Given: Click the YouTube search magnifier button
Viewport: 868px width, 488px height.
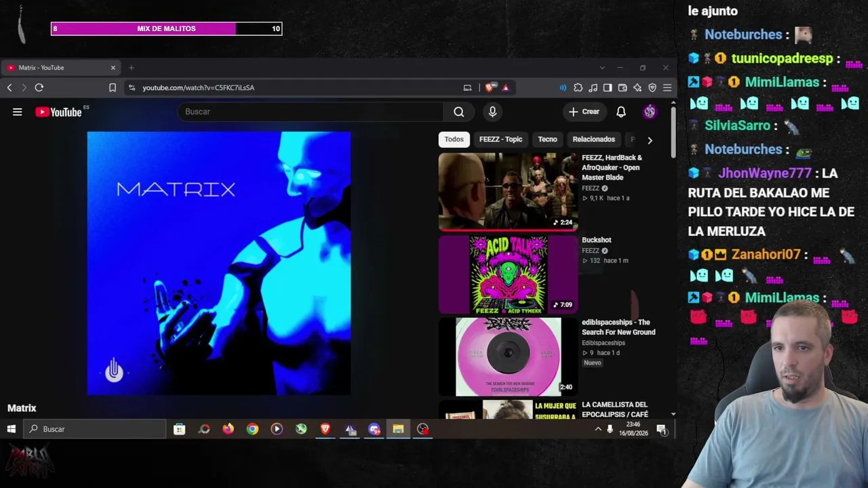Looking at the screenshot, I should click(459, 112).
